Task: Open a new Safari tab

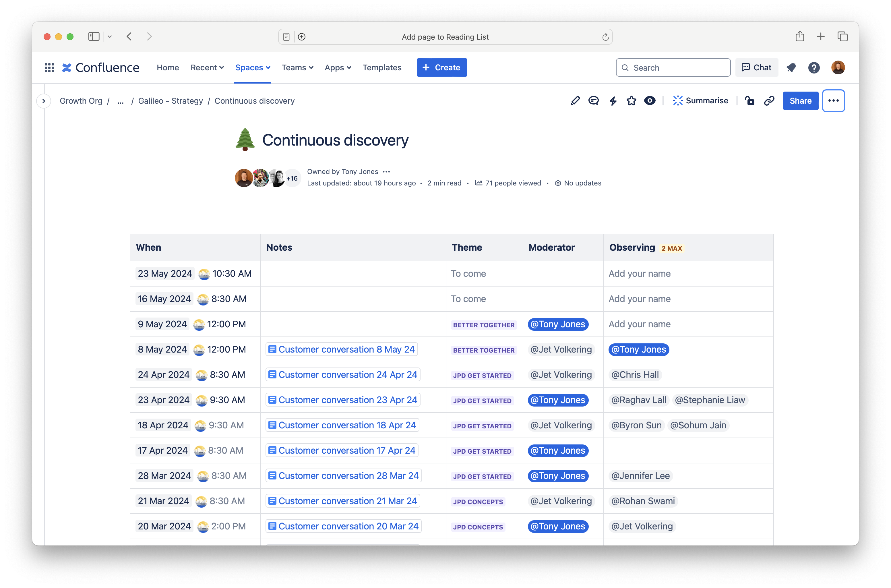Action: (821, 36)
